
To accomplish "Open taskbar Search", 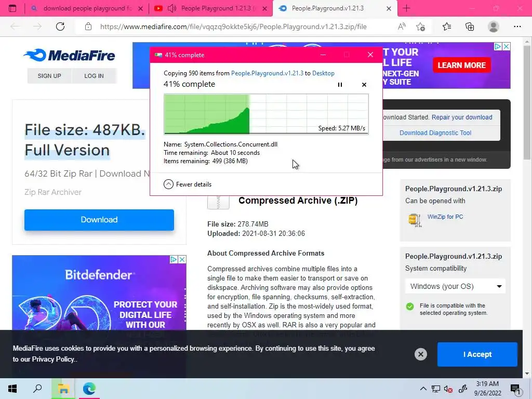I will tap(37, 389).
